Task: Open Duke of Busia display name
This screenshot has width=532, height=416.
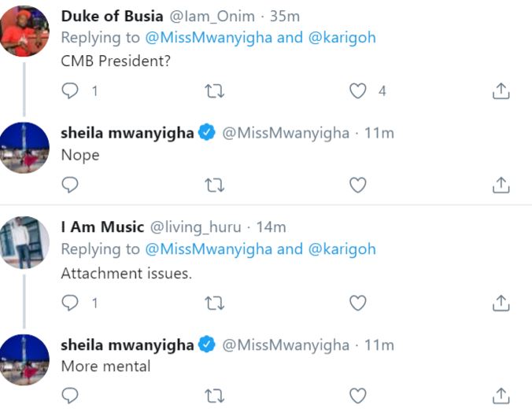Action: tap(112, 17)
